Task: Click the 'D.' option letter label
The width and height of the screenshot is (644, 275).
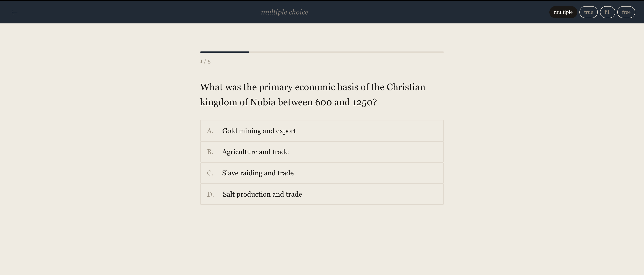Action: [210, 194]
